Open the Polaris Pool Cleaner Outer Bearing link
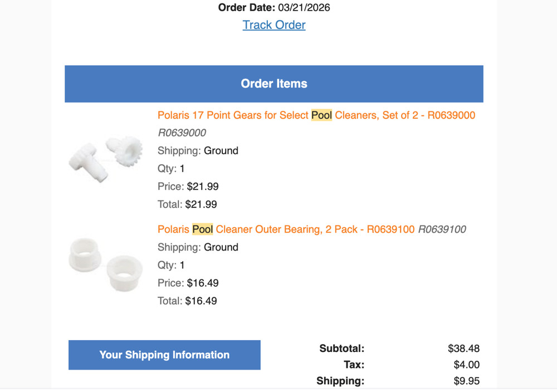557x392 pixels. [286, 229]
